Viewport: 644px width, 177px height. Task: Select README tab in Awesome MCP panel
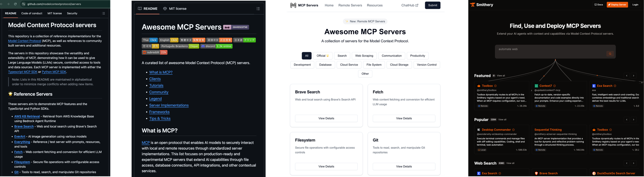point(148,9)
